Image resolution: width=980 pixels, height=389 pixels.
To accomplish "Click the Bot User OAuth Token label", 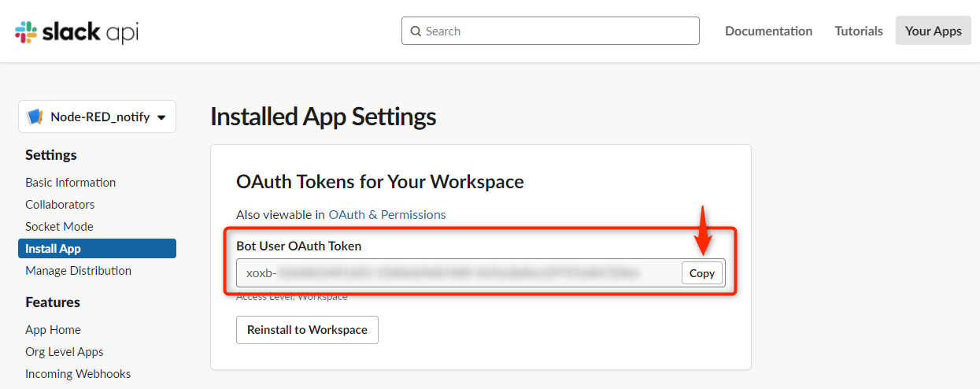I will coord(299,246).
